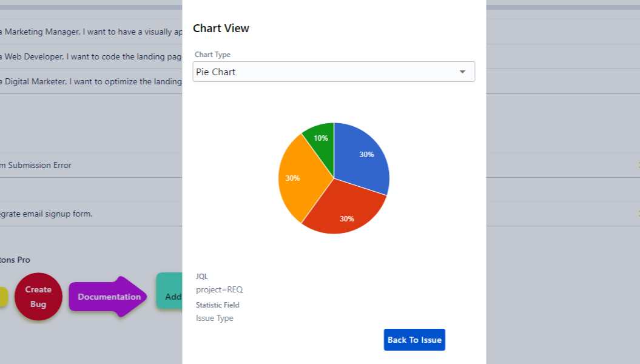Open the Chart Type dropdown
The height and width of the screenshot is (364, 640).
333,72
